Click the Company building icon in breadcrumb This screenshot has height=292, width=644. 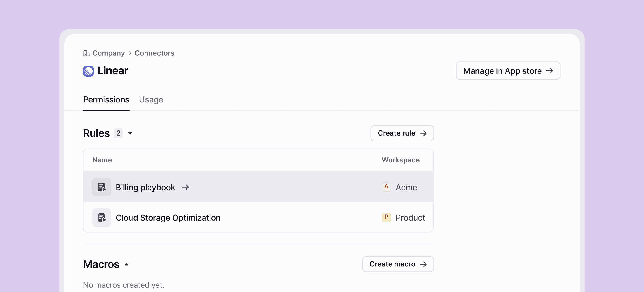(86, 53)
